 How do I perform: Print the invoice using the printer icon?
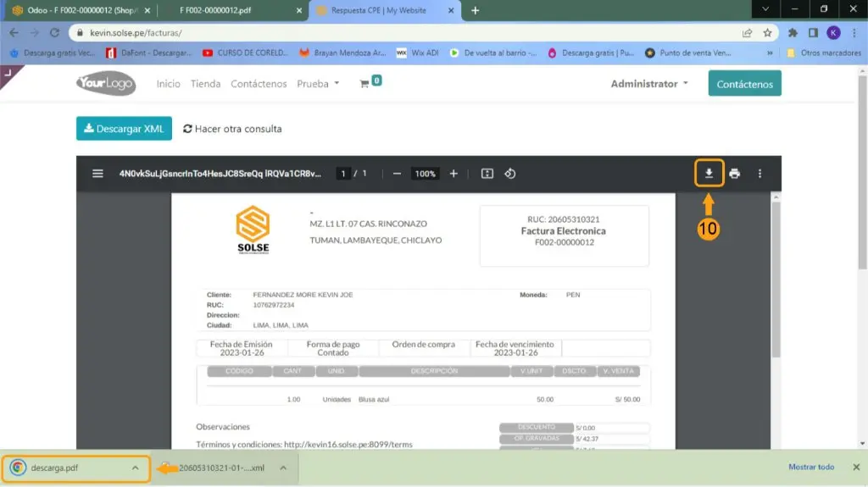coord(734,174)
